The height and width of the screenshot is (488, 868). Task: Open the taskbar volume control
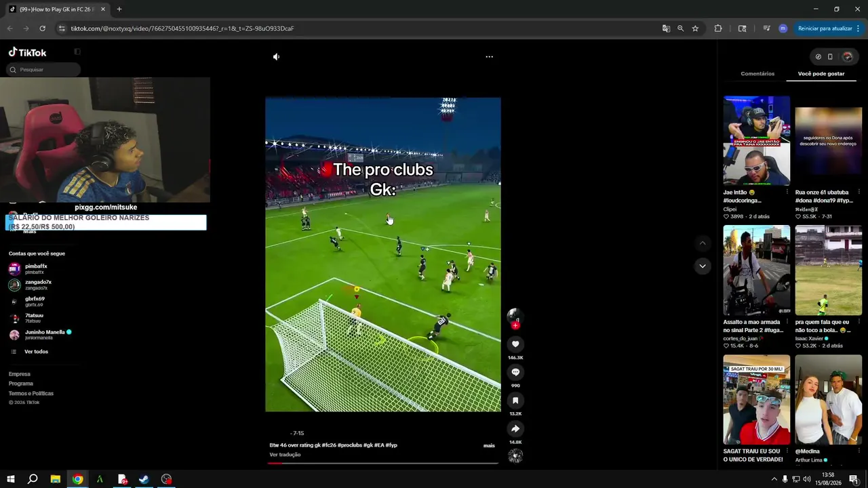808,479
